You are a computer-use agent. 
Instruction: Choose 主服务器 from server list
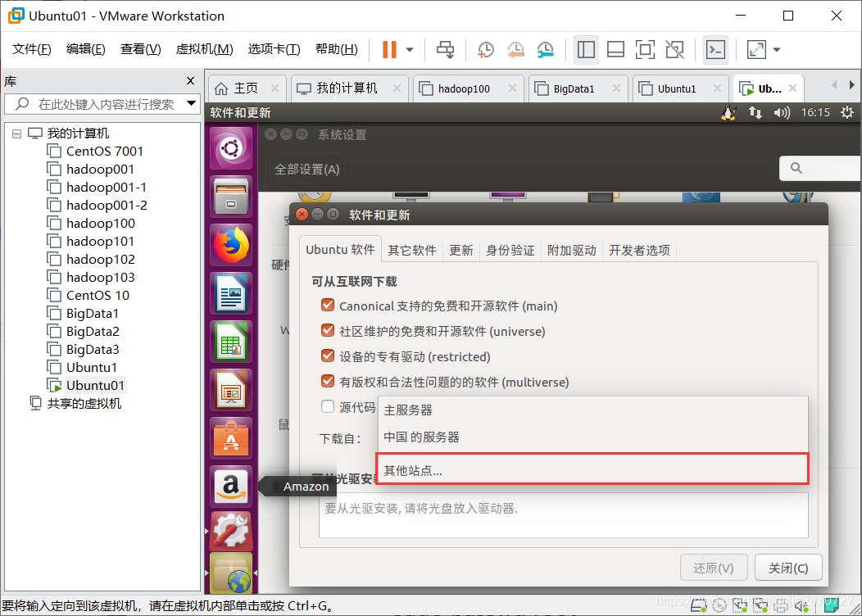pos(592,410)
